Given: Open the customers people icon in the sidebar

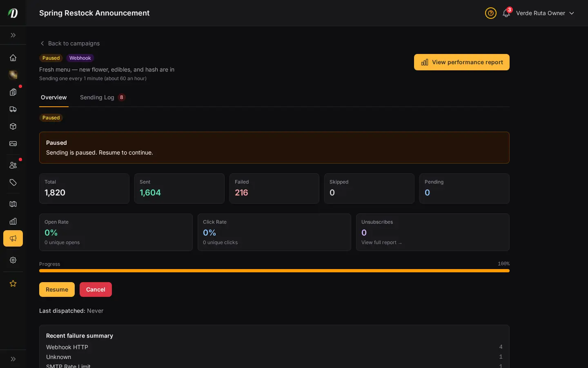Looking at the screenshot, I should tap(13, 165).
